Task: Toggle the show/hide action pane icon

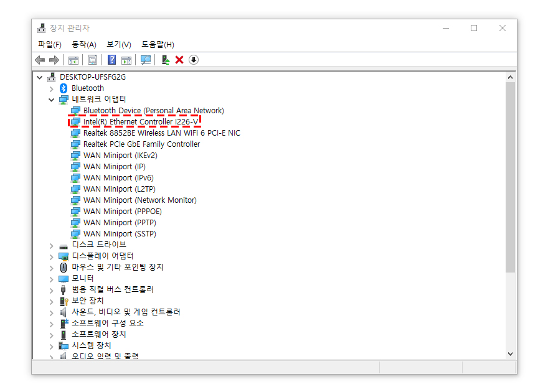Action: point(126,60)
